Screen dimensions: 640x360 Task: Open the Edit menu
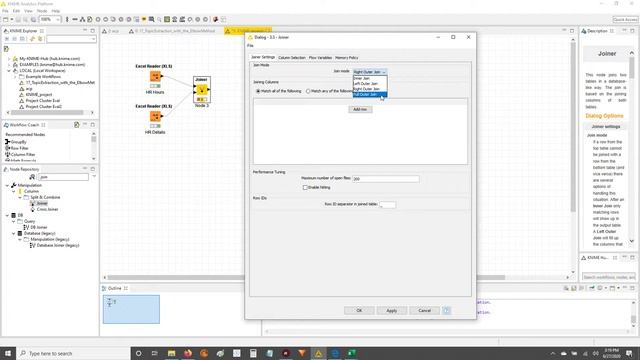point(16,11)
